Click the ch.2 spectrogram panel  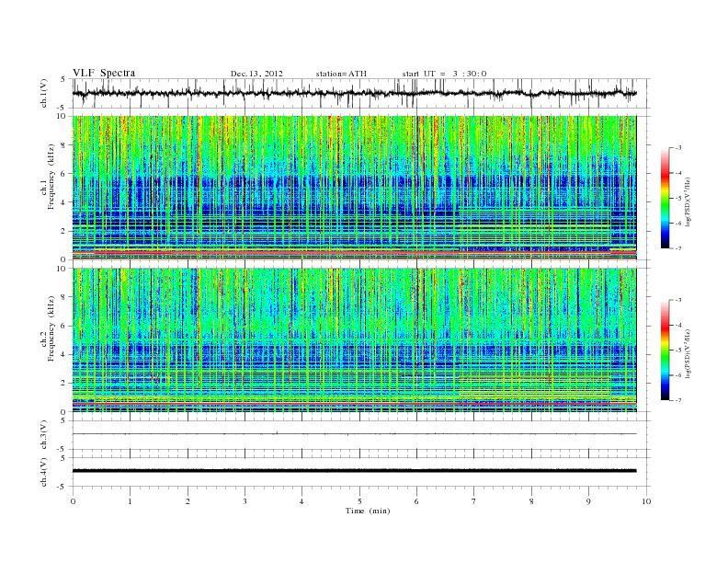tap(354, 340)
